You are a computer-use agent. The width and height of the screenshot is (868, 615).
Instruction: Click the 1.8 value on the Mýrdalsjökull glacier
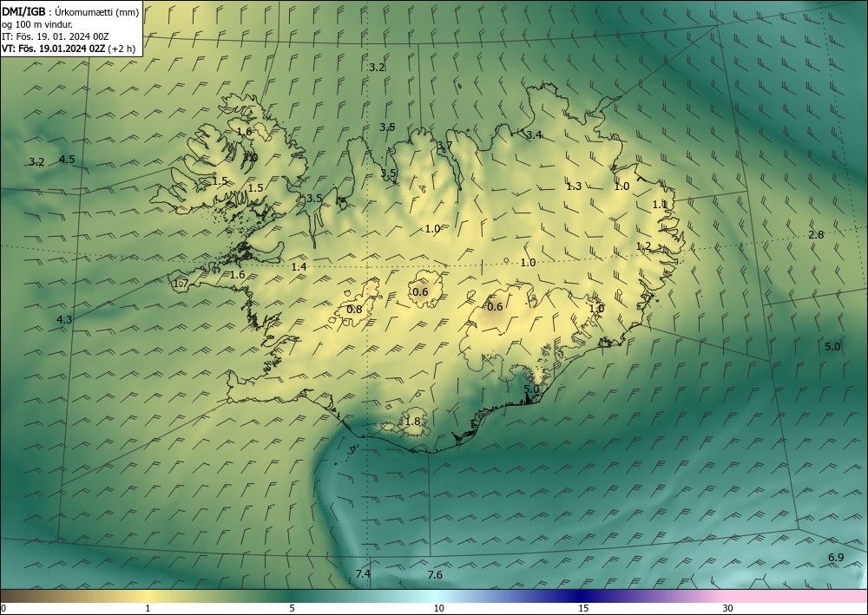(413, 422)
